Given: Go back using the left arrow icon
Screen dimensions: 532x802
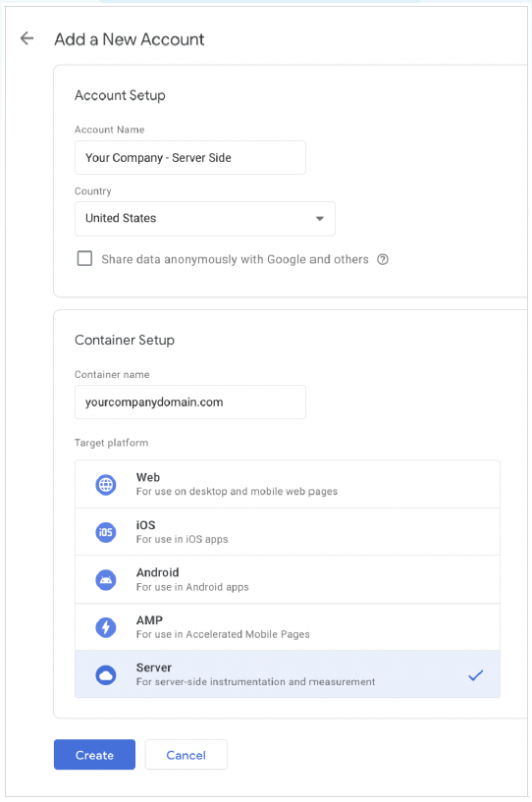Looking at the screenshot, I should click(x=27, y=38).
